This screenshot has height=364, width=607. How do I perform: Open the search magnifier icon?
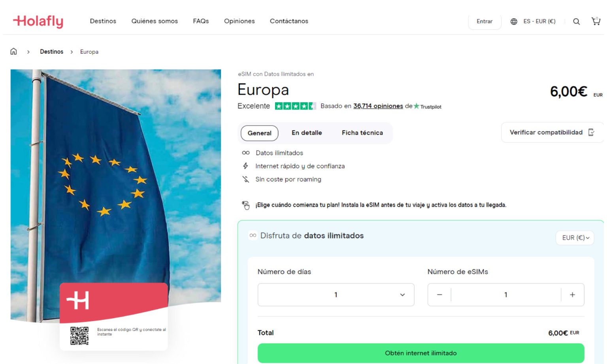pyautogui.click(x=576, y=21)
